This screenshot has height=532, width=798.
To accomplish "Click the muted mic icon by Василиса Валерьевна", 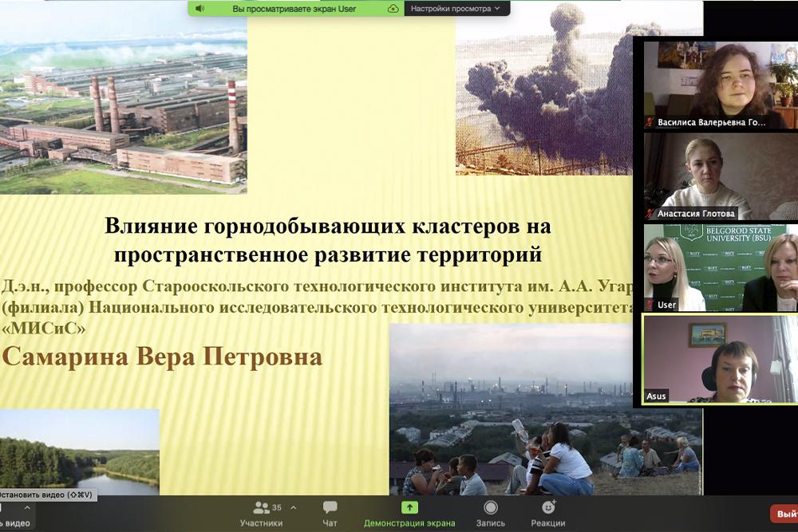I will click(651, 123).
